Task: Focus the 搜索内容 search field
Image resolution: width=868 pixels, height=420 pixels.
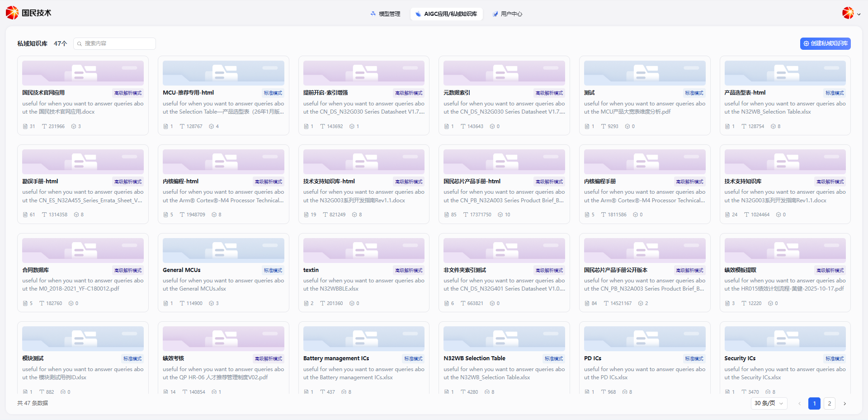Action: (x=114, y=43)
